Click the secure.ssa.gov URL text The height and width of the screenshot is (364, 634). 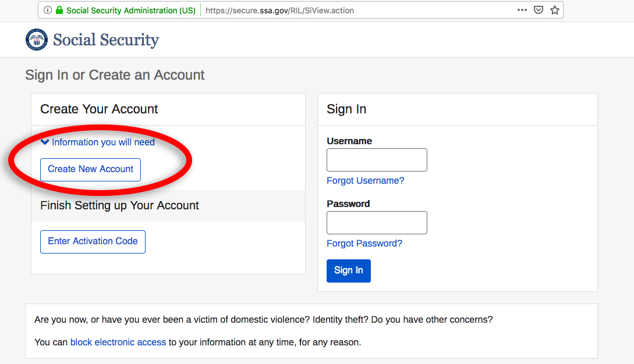[x=279, y=10]
